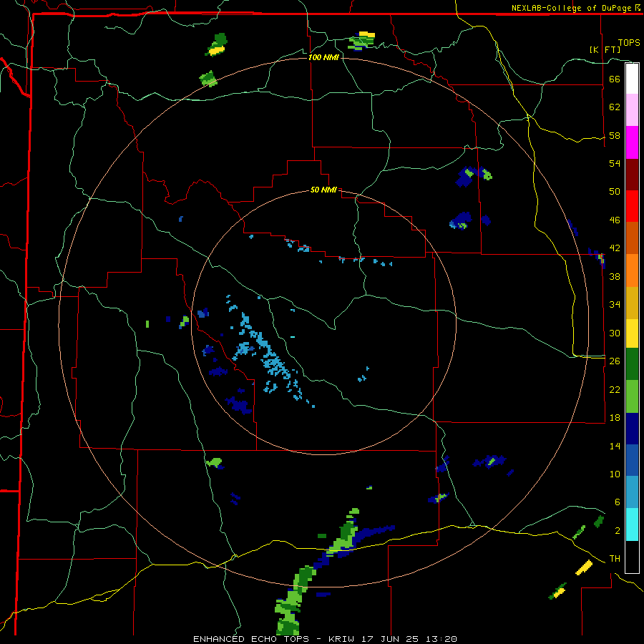Click the TH threshold label in legend
This screenshot has height=644, width=644.
click(615, 559)
